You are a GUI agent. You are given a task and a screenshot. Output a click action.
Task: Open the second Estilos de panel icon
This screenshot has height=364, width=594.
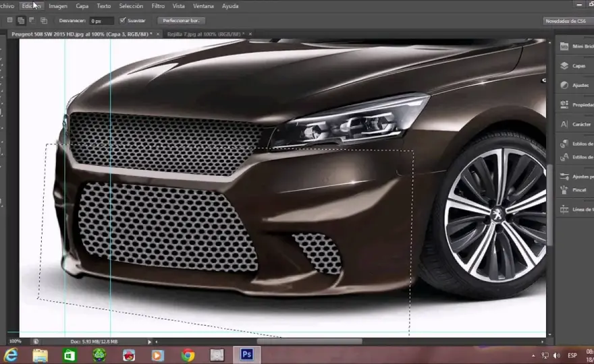(564, 156)
